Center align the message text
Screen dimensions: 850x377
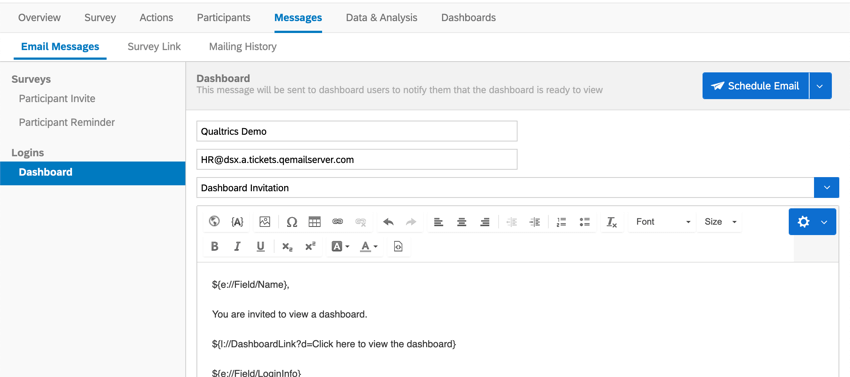coord(461,221)
